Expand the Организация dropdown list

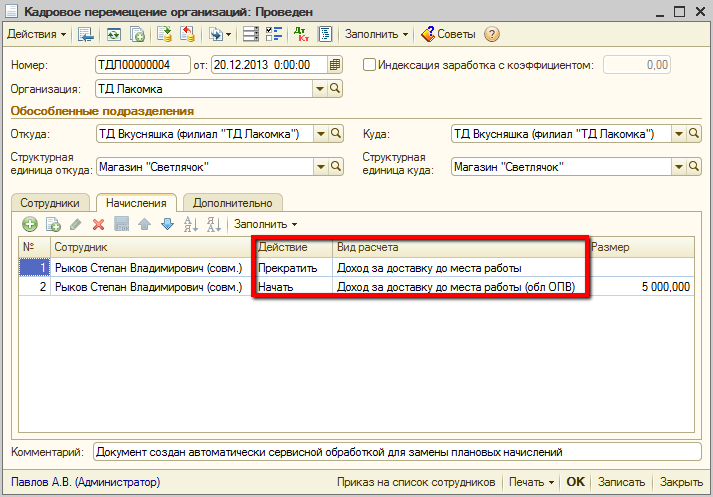point(320,89)
